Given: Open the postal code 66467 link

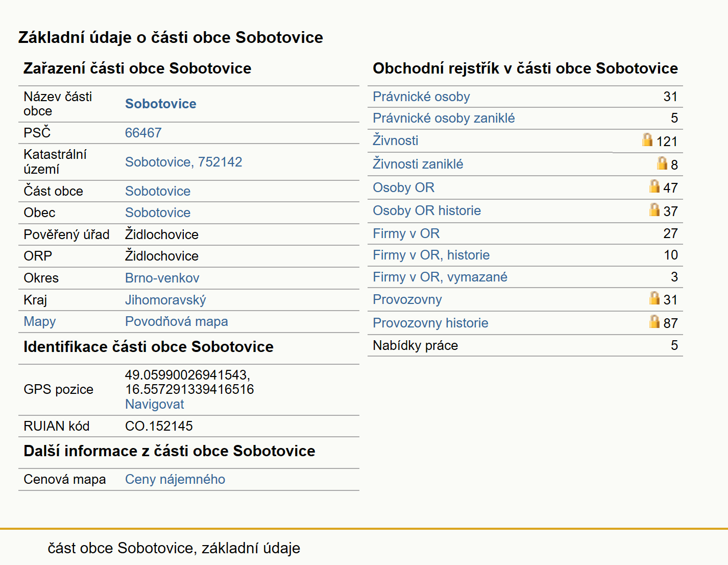Looking at the screenshot, I should pos(143,133).
